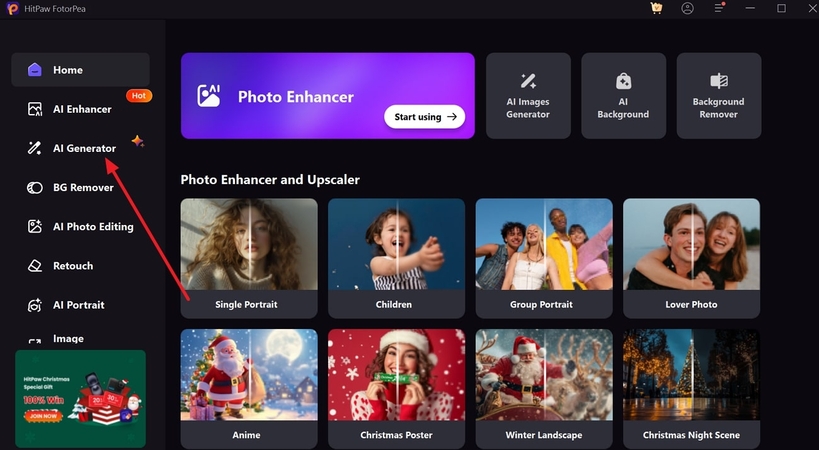Go to Home in the sidebar
Image resolution: width=819 pixels, height=450 pixels.
tap(80, 69)
